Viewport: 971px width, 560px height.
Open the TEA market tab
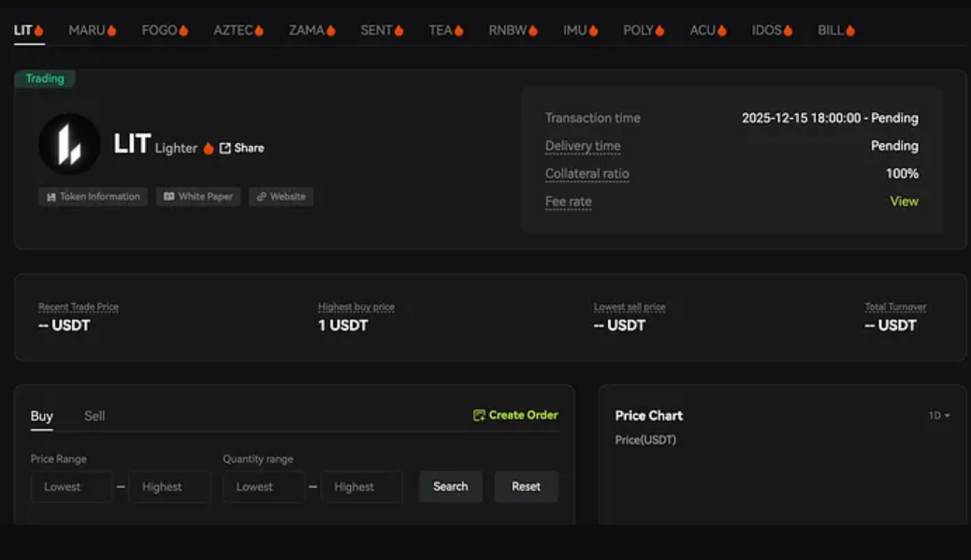440,29
